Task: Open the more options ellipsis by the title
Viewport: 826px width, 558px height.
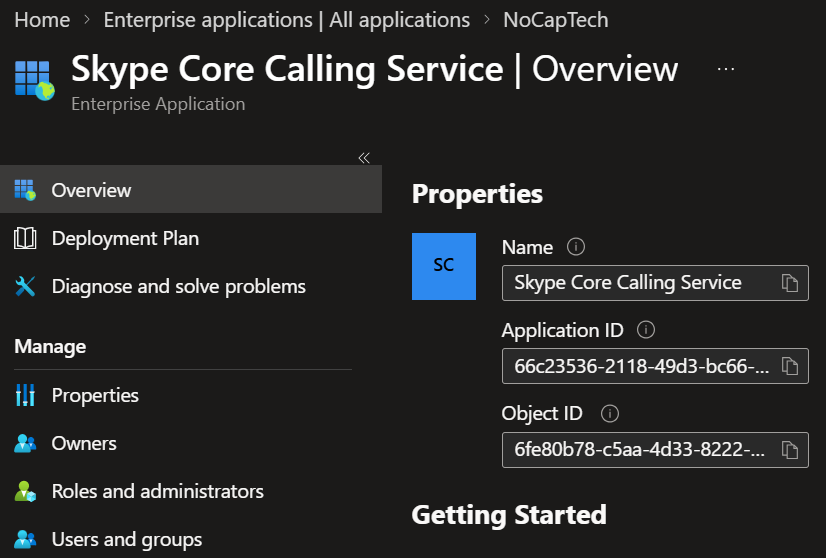Action: pos(726,69)
